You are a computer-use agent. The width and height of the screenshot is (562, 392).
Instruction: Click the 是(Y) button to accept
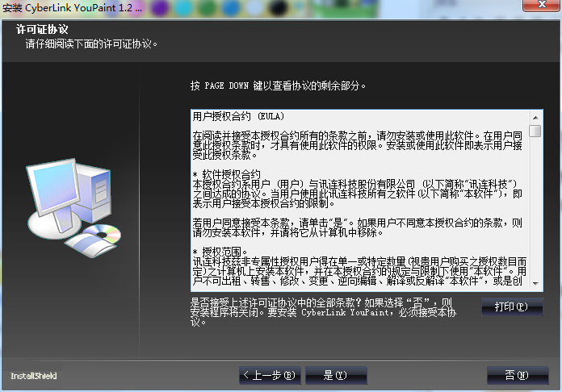[x=336, y=375]
